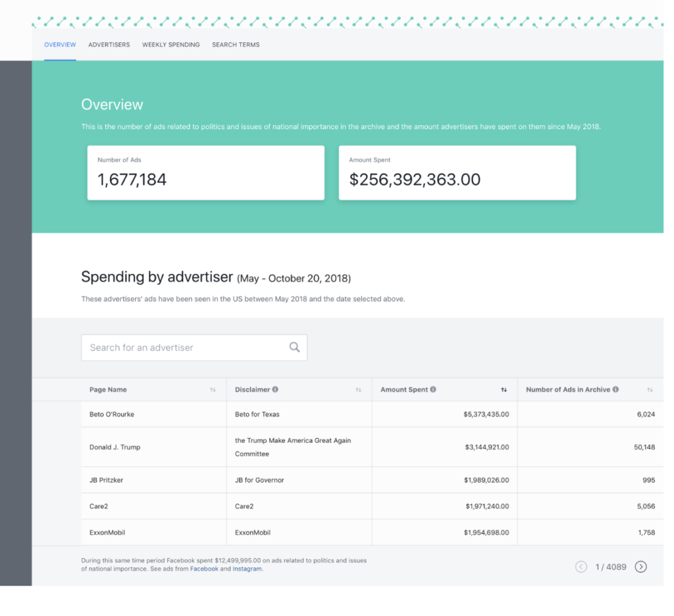The image size is (674, 616).
Task: Click the JB for Governor disclaimer
Action: pos(259,480)
